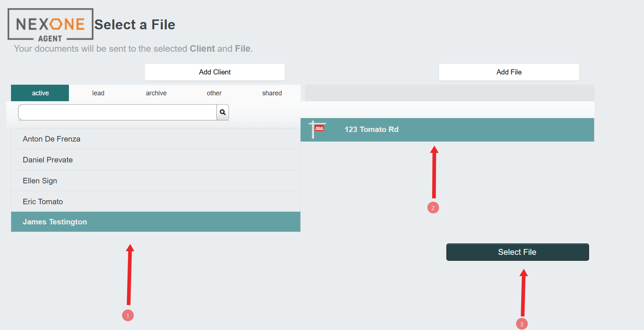Show the other clients tab

pyautogui.click(x=214, y=93)
